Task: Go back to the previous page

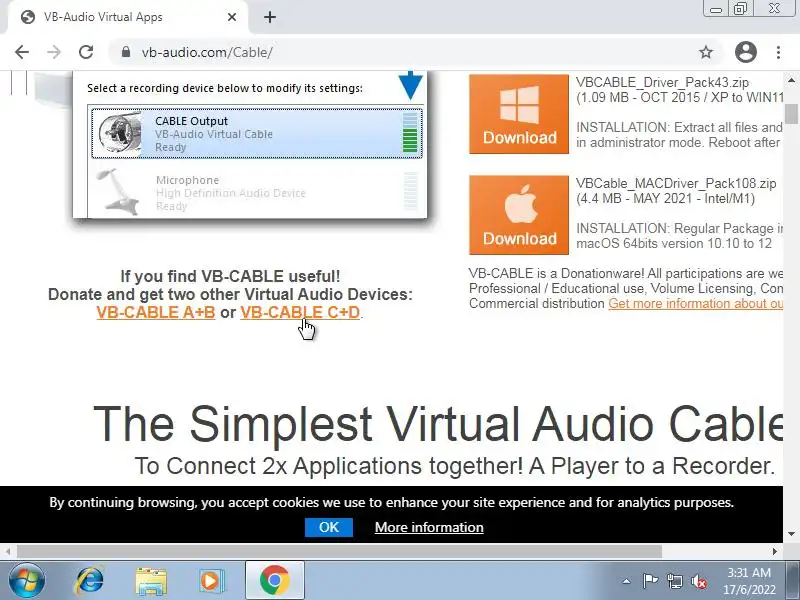Action: 22,52
